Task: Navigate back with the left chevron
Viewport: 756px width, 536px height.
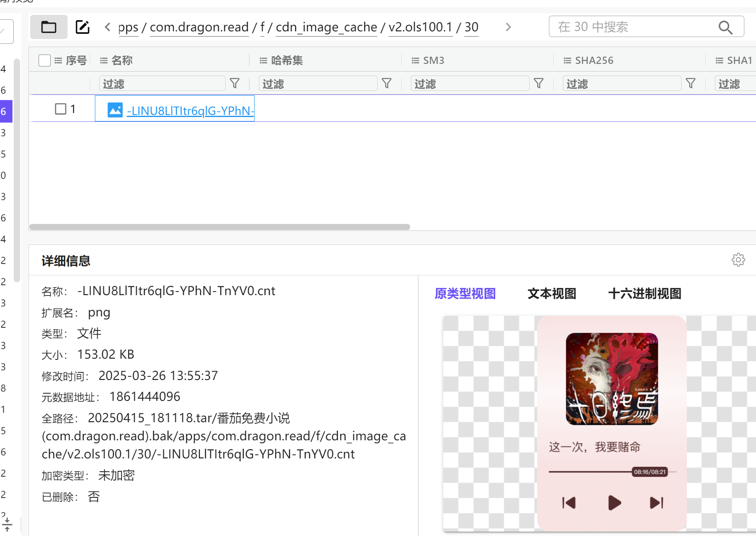Action: click(x=107, y=27)
